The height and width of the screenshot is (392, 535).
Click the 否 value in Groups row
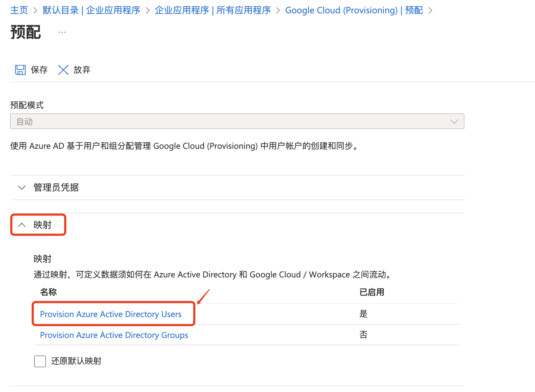[363, 335]
